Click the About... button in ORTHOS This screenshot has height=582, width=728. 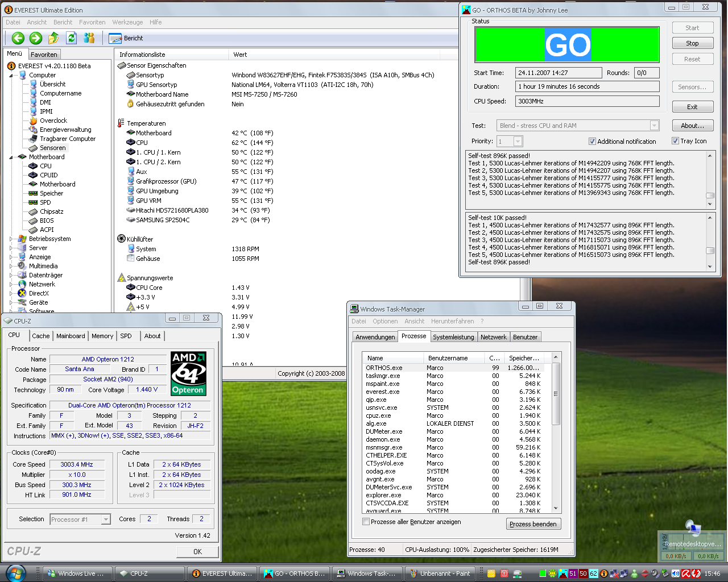point(692,126)
